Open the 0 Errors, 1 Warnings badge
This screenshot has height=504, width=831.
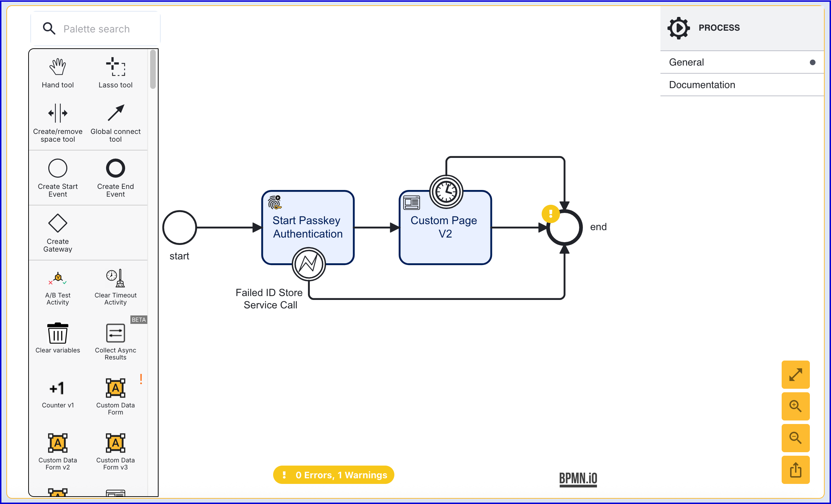pyautogui.click(x=334, y=475)
